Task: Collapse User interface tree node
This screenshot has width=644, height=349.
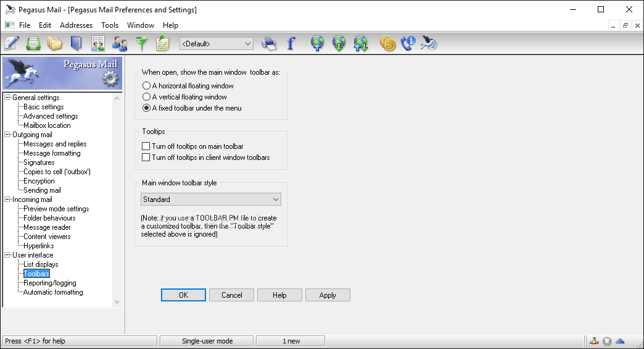Action: pos(7,255)
